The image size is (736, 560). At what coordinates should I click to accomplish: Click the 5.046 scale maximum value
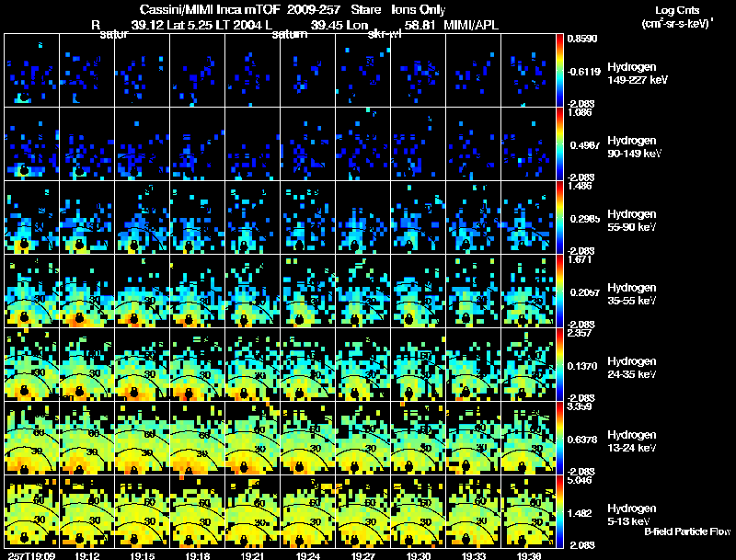pyautogui.click(x=580, y=480)
